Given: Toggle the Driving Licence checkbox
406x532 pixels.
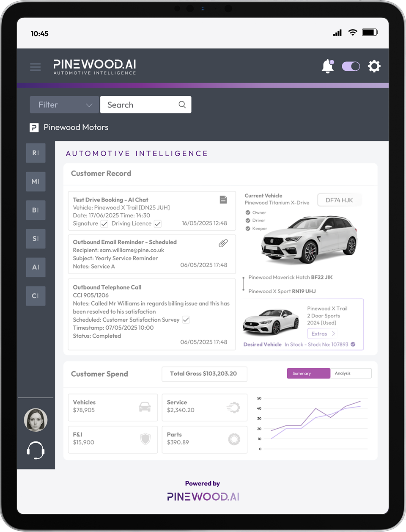Looking at the screenshot, I should point(157,224).
